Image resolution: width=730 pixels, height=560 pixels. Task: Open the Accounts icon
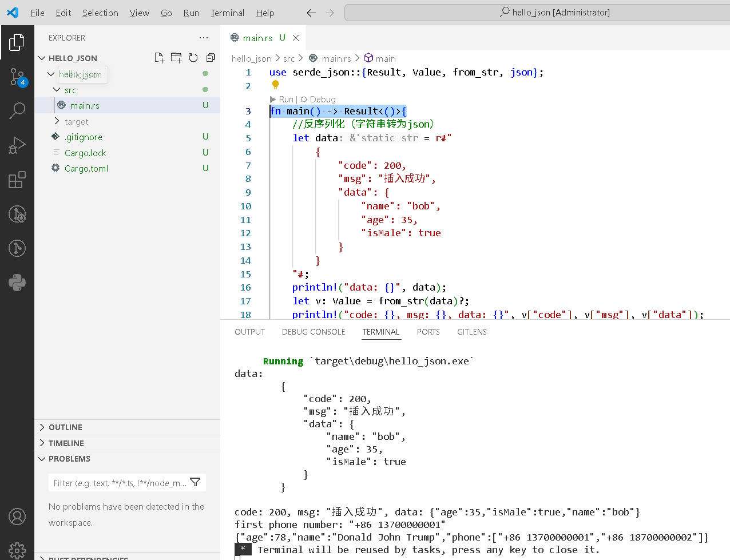click(17, 517)
